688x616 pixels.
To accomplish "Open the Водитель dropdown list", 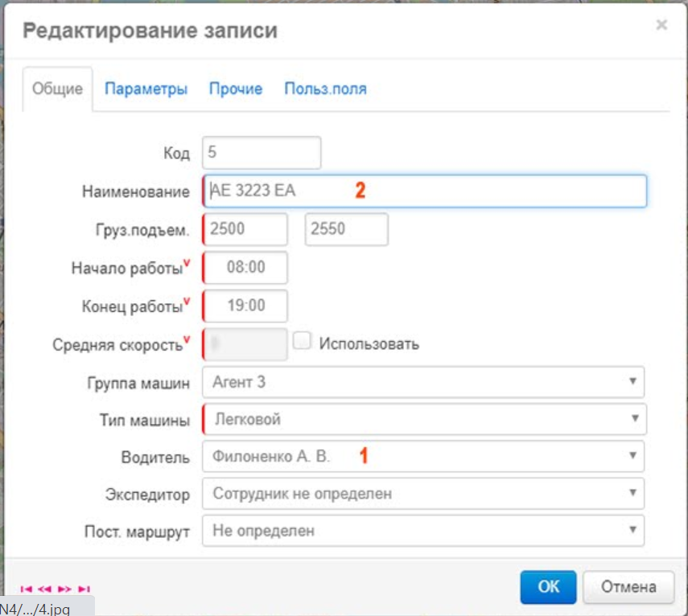I will (423, 457).
